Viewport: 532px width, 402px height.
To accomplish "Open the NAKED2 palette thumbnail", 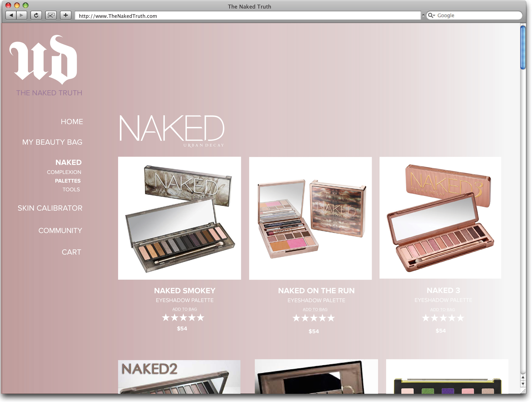I will (179, 377).
